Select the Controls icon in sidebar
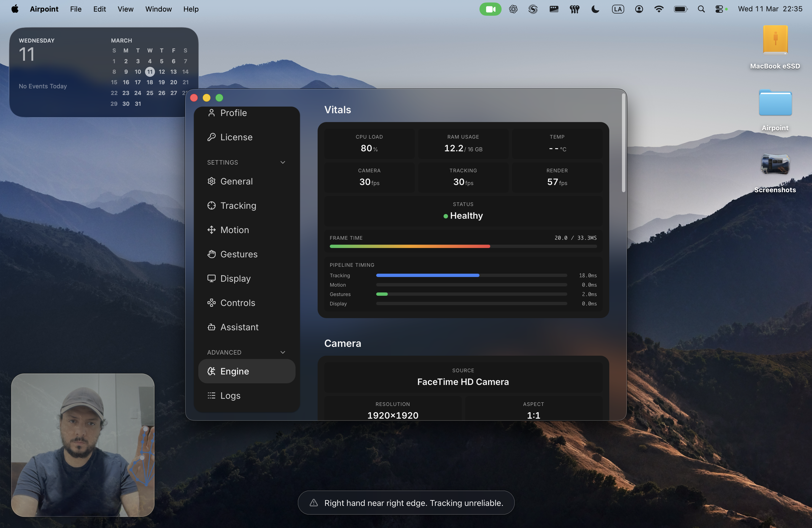The image size is (812, 528). point(211,303)
